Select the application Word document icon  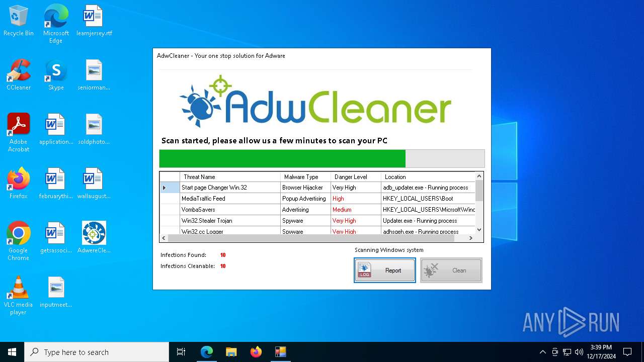click(x=56, y=130)
